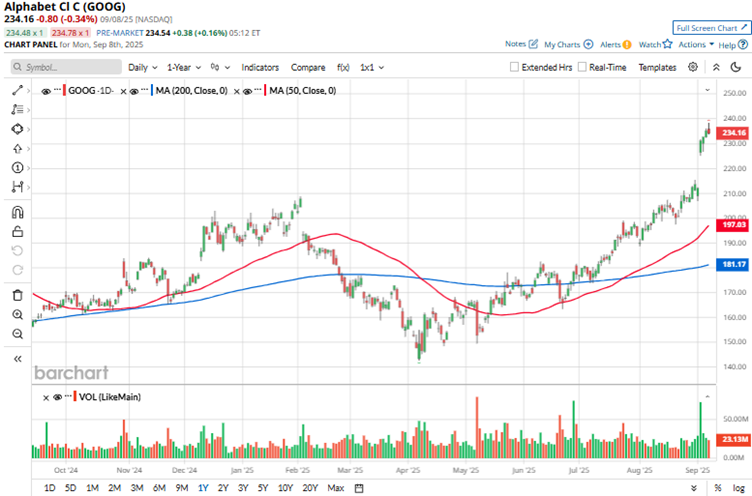This screenshot has width=752, height=496.
Task: Toggle dark mode moon icon
Action: click(736, 67)
